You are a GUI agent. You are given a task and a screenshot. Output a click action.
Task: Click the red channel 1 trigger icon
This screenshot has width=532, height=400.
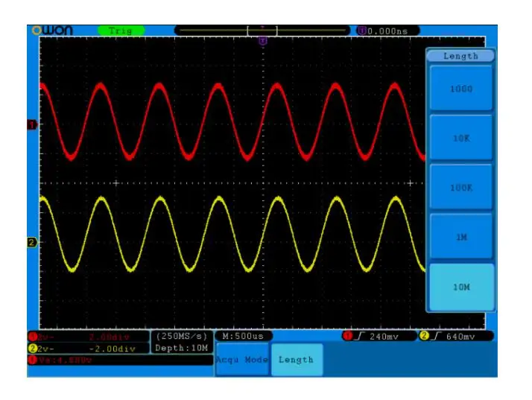click(x=347, y=336)
